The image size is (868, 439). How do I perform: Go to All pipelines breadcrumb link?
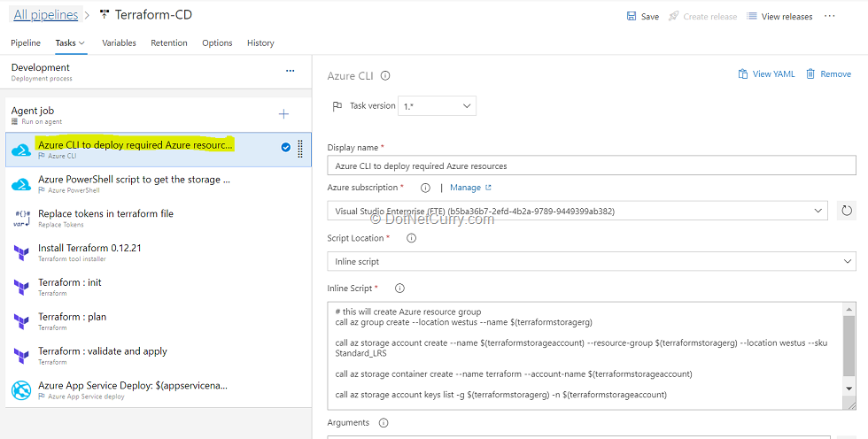(x=46, y=15)
